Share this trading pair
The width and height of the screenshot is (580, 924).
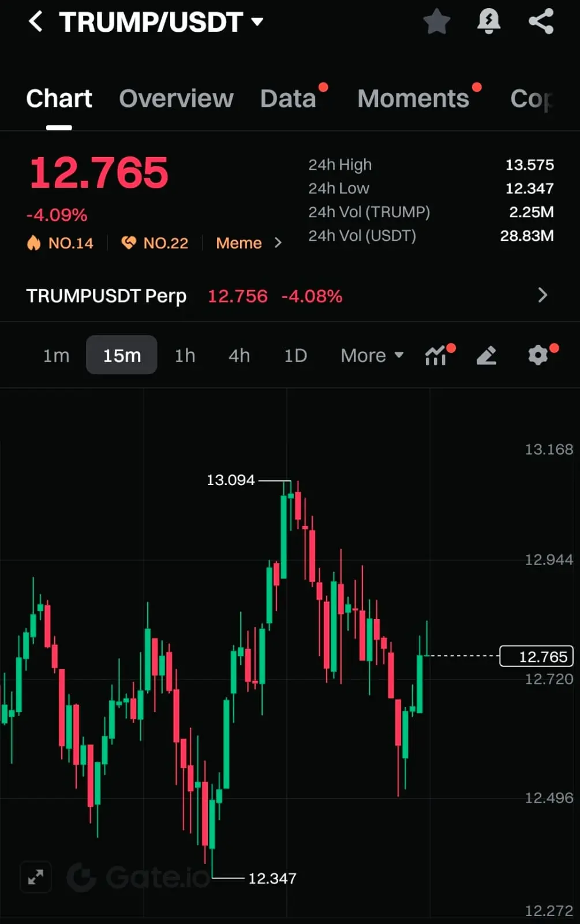click(541, 21)
